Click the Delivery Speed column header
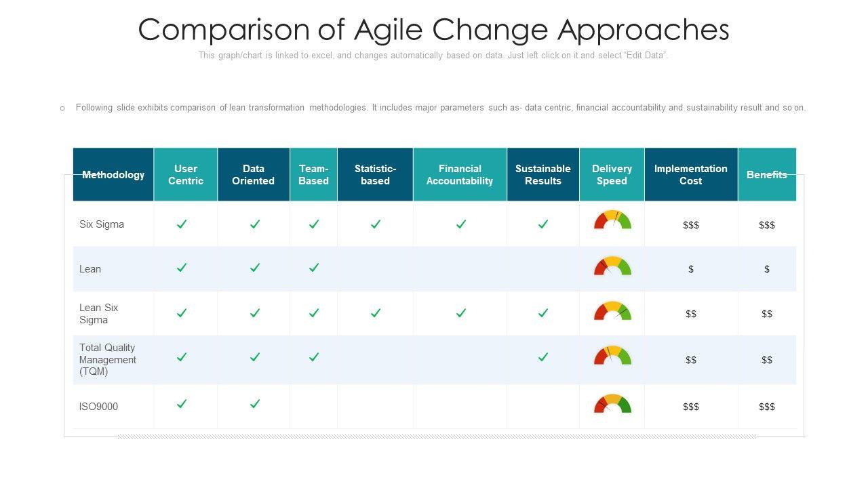 612,175
